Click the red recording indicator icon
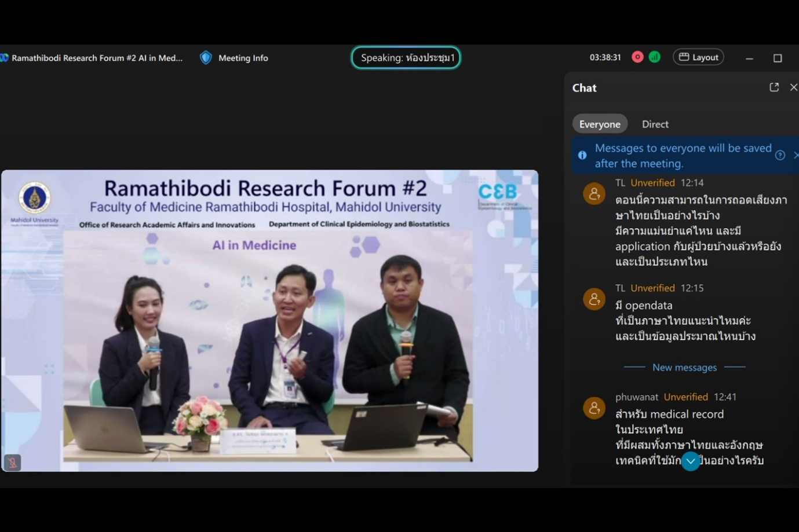 pos(637,57)
